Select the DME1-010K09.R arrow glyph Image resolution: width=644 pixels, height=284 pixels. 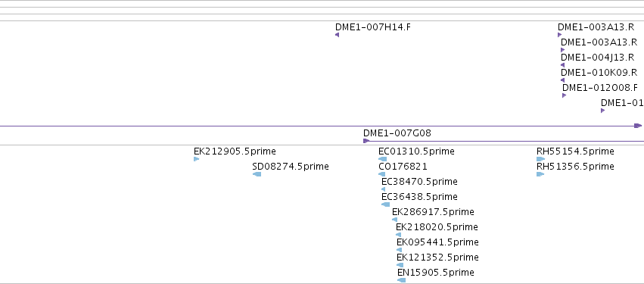(562, 80)
